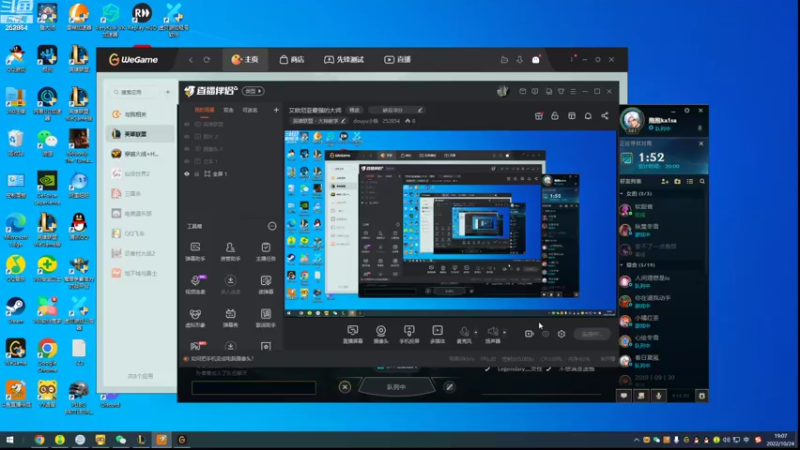Collapse the 工具箱 toolbox section
This screenshot has width=800, height=450.
(272, 226)
